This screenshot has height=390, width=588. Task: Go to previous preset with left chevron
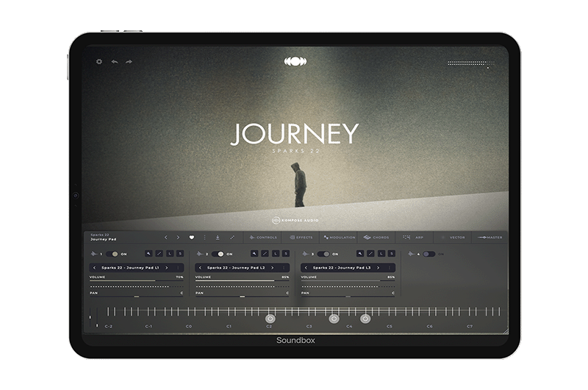166,237
